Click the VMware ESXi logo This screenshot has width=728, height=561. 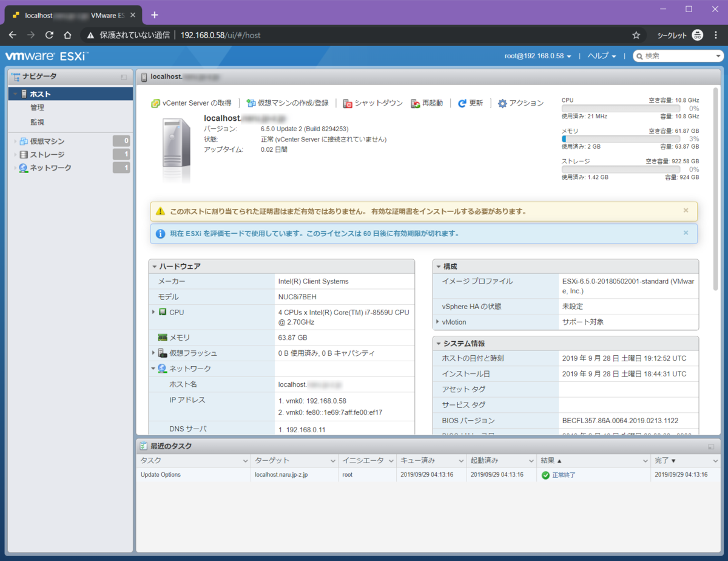pyautogui.click(x=47, y=56)
